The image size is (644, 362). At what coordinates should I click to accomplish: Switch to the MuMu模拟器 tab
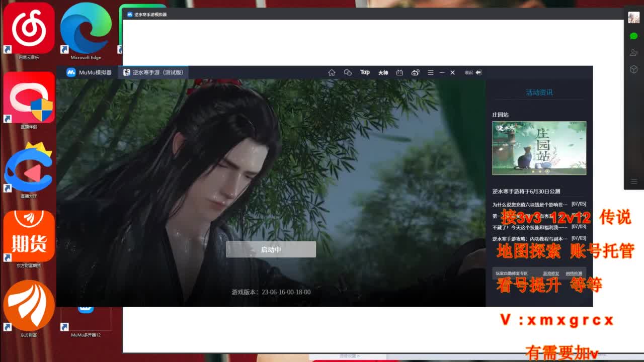pos(89,72)
